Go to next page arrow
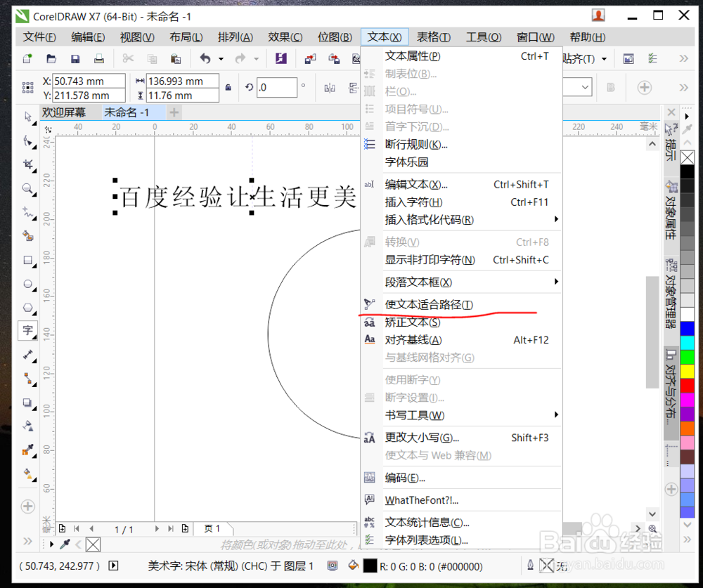The image size is (703, 588). click(x=157, y=529)
